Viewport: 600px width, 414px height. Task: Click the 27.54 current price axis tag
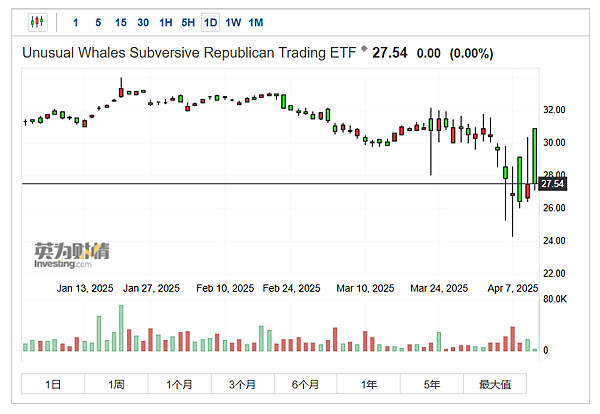(553, 184)
